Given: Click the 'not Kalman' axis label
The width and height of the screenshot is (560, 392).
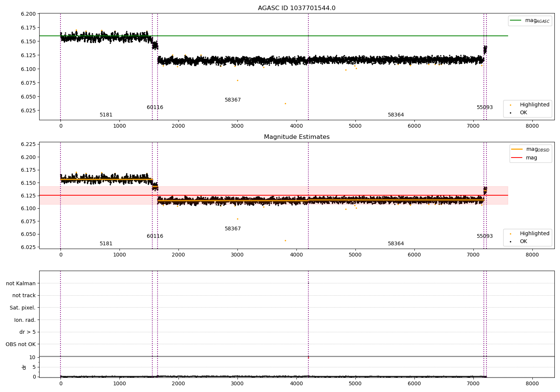Looking at the screenshot, I should (21, 283).
